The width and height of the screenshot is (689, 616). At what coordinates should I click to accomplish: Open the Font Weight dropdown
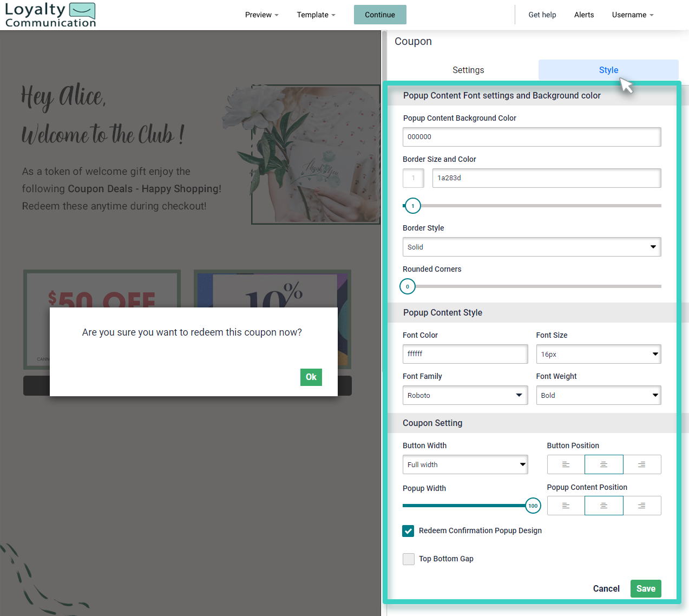pyautogui.click(x=599, y=395)
